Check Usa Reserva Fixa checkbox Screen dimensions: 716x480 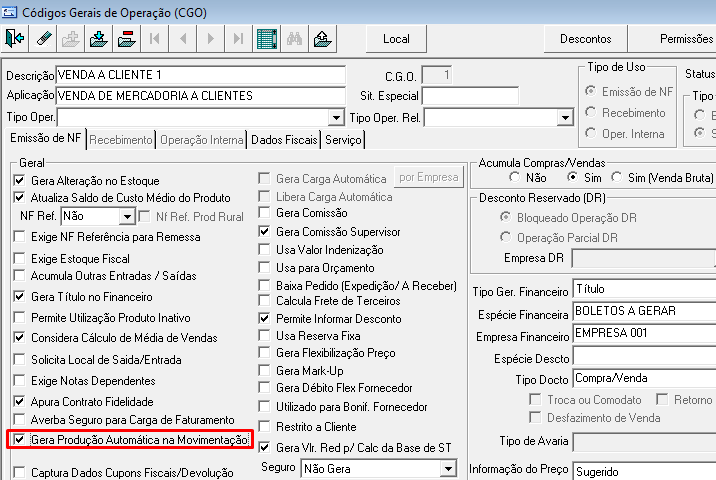tap(264, 336)
